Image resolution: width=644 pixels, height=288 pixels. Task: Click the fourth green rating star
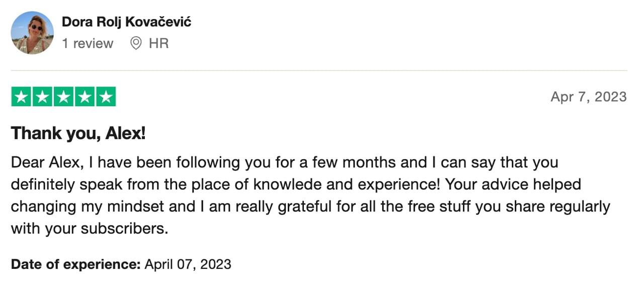click(x=85, y=97)
